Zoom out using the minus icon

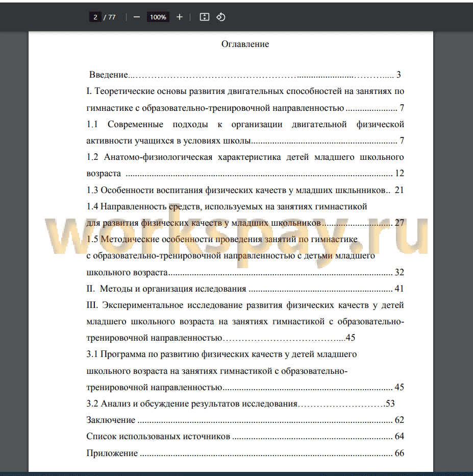click(137, 17)
